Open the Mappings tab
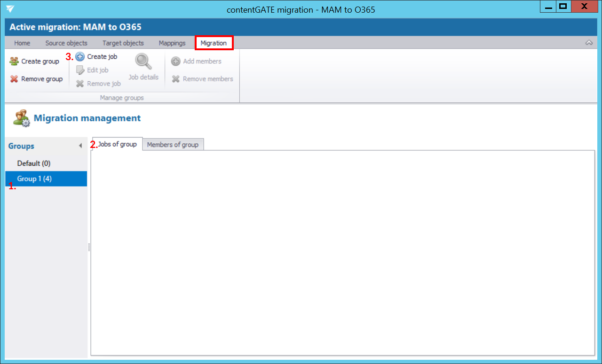602x364 pixels. (x=172, y=43)
